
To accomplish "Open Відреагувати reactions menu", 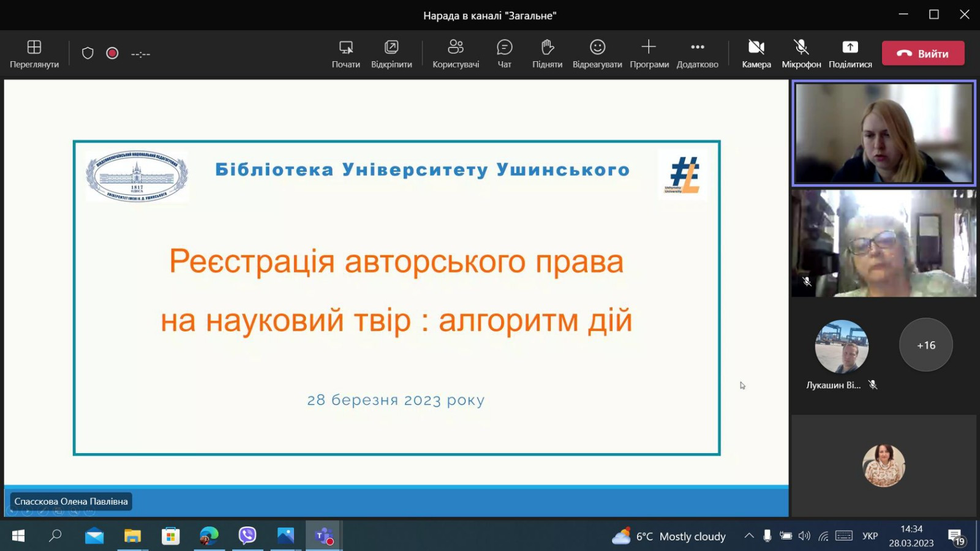I will point(597,54).
